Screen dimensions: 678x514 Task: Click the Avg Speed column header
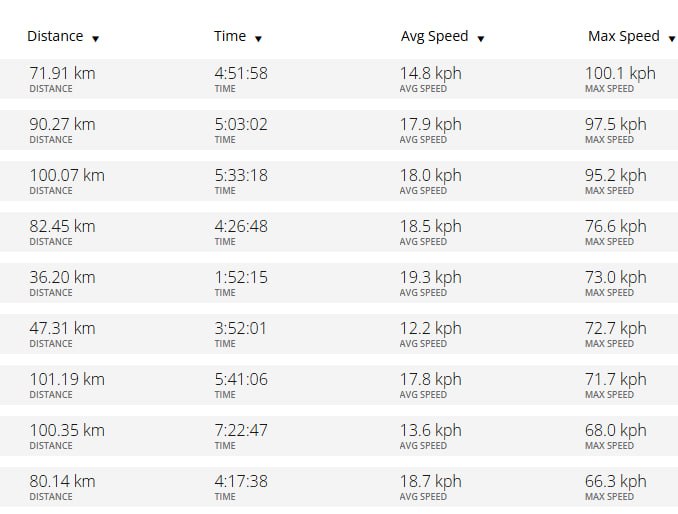[x=434, y=36]
